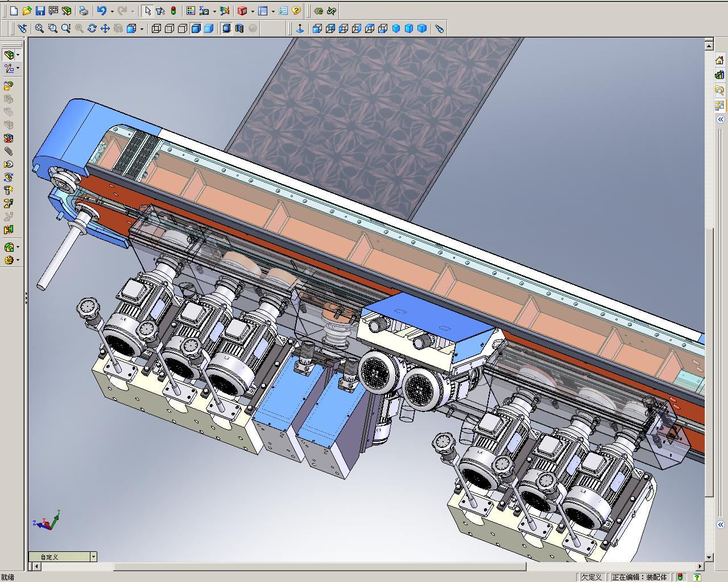728x582 pixels.
Task: Click the Print icon in toolbar
Action: click(84, 11)
